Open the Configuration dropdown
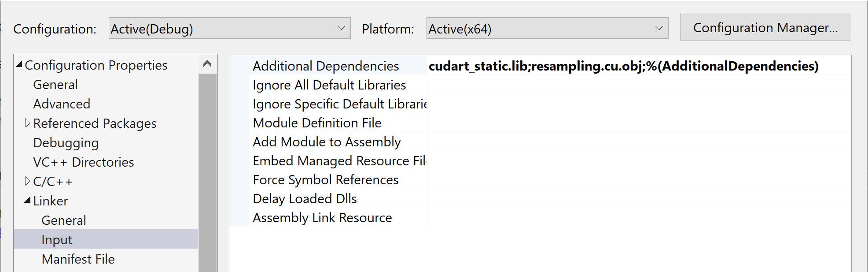Screen dimensions: 868x272 tap(229, 29)
